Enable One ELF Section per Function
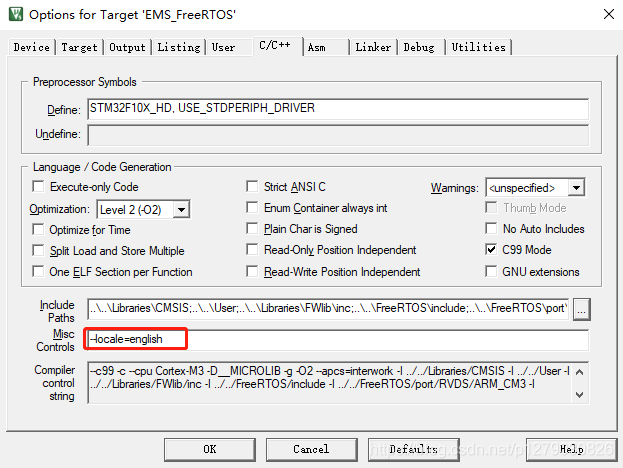Image resolution: width=623 pixels, height=468 pixels. (38, 271)
